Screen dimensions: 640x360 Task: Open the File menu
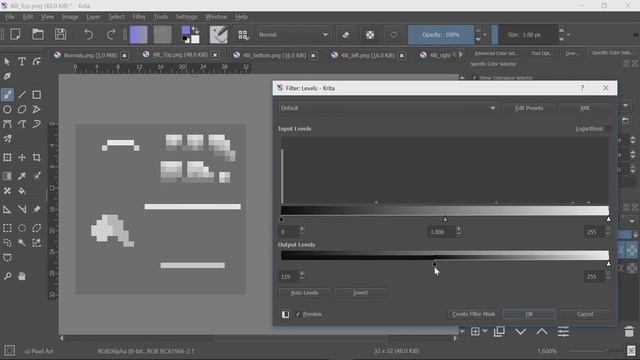[10, 17]
